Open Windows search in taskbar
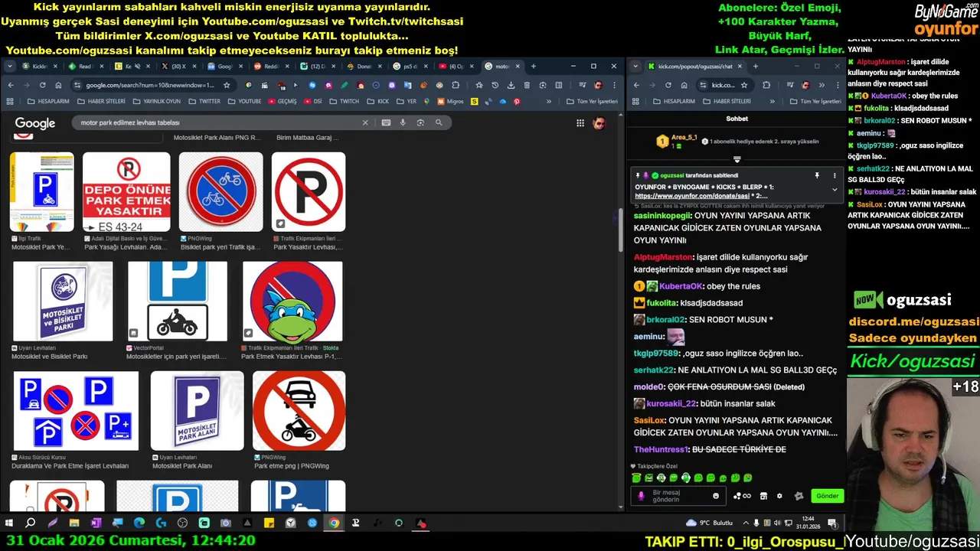Image resolution: width=980 pixels, height=551 pixels. coord(31,523)
